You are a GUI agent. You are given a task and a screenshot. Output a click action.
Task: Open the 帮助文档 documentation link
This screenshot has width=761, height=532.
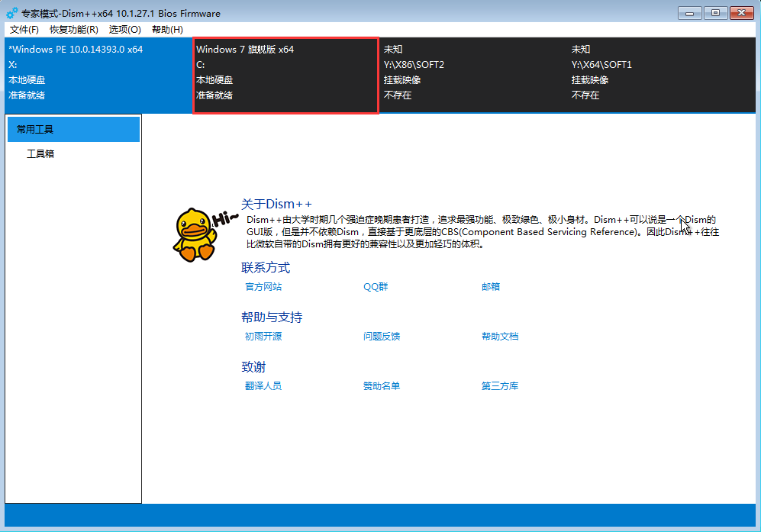(500, 336)
